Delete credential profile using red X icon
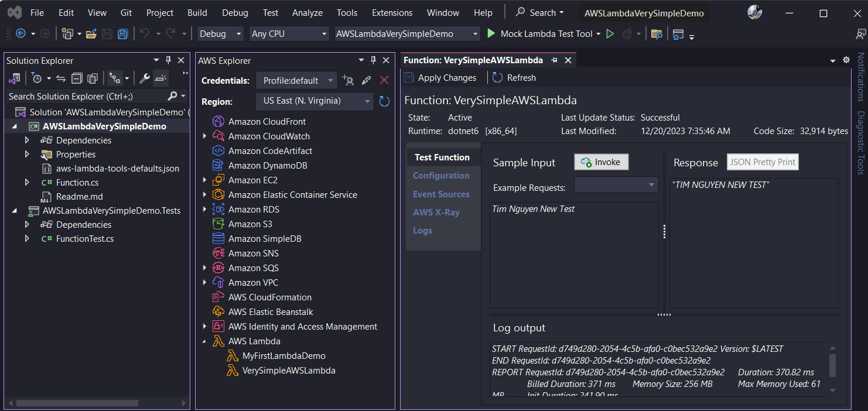The width and height of the screenshot is (868, 411). click(x=384, y=81)
